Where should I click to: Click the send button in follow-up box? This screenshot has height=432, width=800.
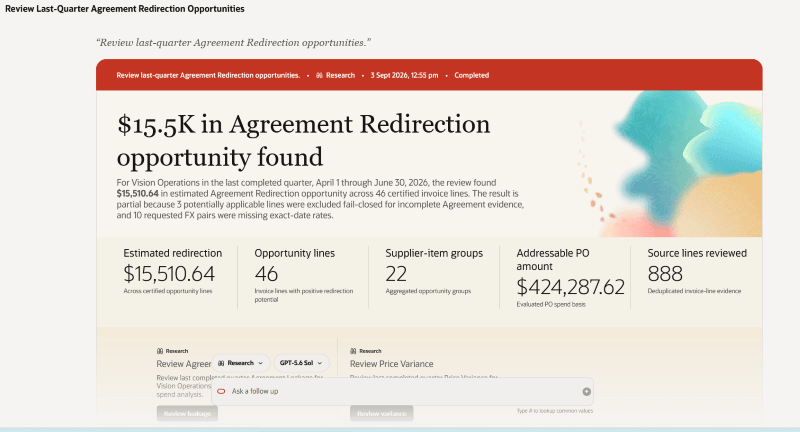coord(587,392)
